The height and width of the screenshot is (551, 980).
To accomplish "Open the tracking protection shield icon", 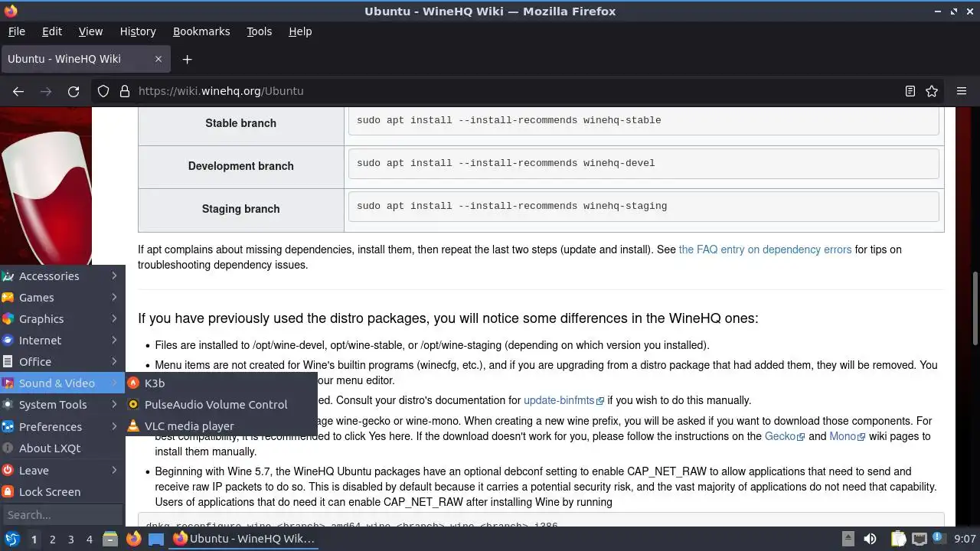I will [103, 91].
